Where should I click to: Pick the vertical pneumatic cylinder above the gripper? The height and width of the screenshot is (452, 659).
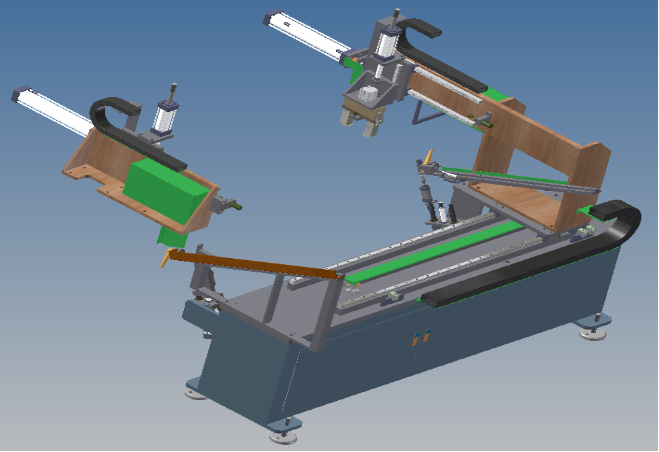click(387, 42)
